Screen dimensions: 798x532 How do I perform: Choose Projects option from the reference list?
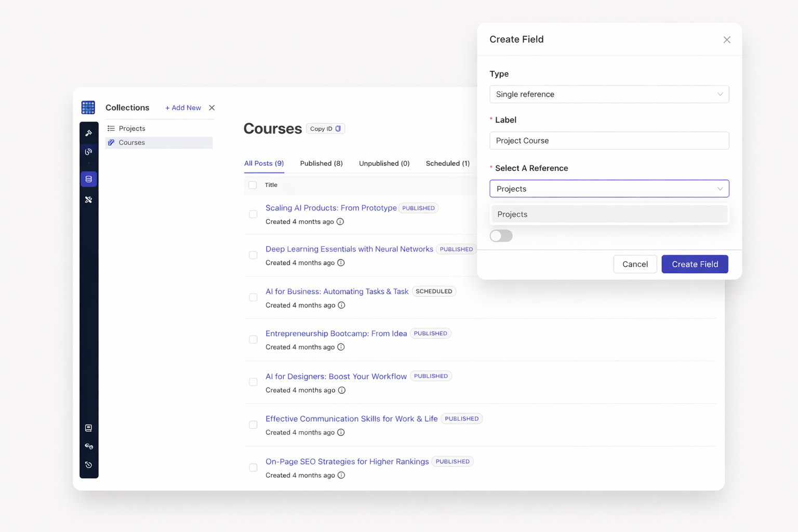(x=609, y=214)
